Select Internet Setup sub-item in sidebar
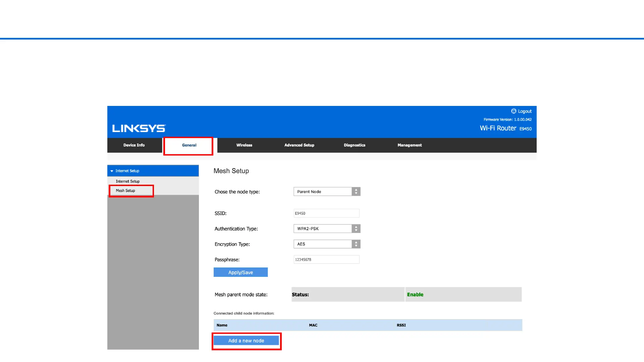 (127, 181)
